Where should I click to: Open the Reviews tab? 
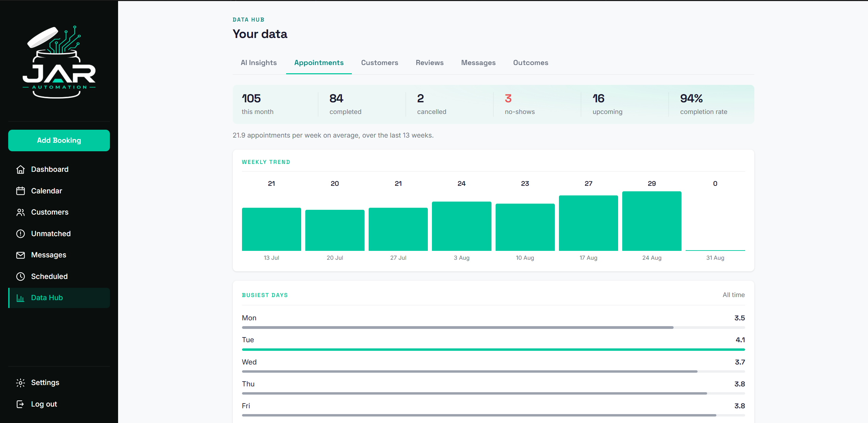pos(430,63)
